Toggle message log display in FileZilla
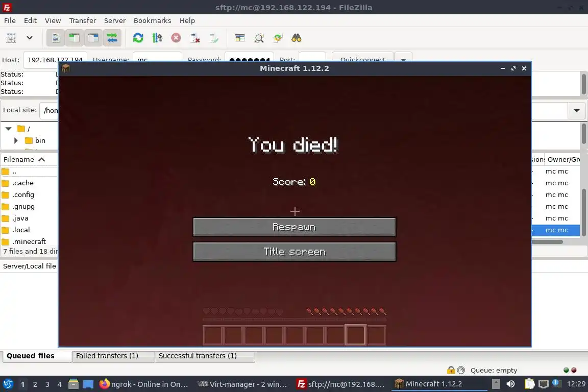This screenshot has width=588, height=392. (56, 38)
